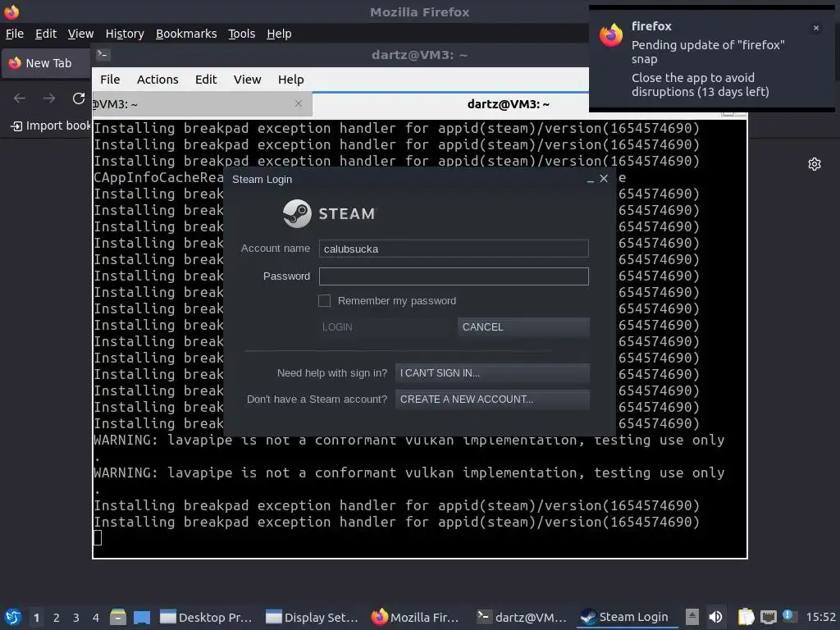The width and height of the screenshot is (840, 630).
Task: Click the removable media eject tray icon
Action: click(692, 617)
